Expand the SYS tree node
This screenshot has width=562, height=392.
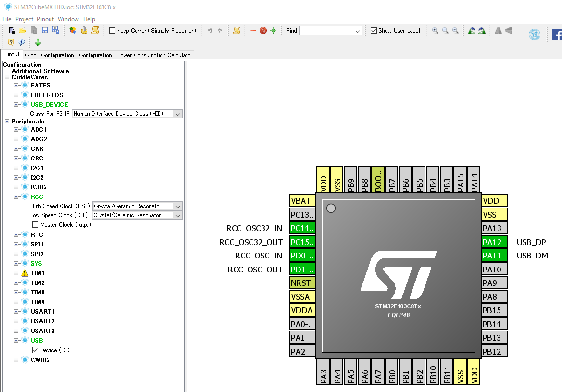click(16, 263)
